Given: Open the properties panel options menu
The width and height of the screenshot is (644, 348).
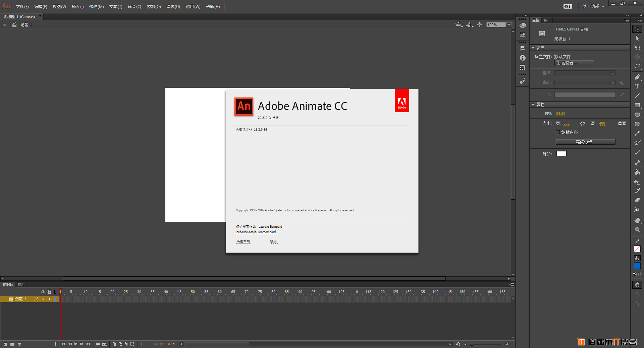Looking at the screenshot, I should (x=627, y=20).
